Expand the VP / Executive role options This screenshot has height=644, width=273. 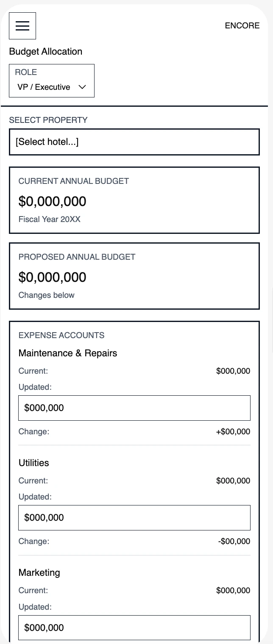tap(52, 87)
